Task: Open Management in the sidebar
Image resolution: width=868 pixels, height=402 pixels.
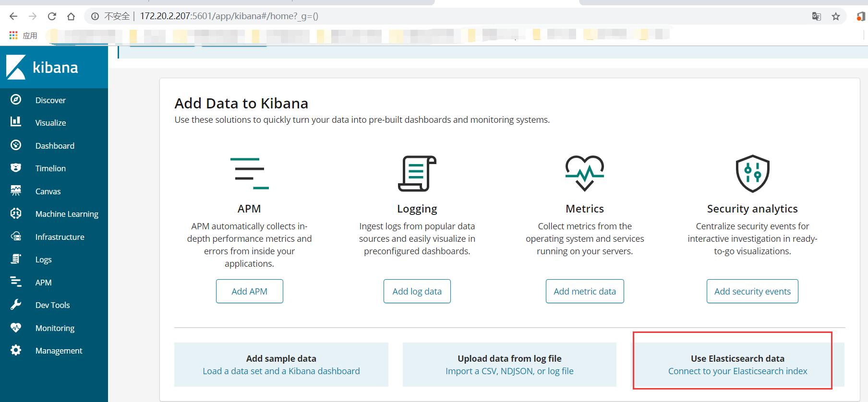Action: point(59,351)
